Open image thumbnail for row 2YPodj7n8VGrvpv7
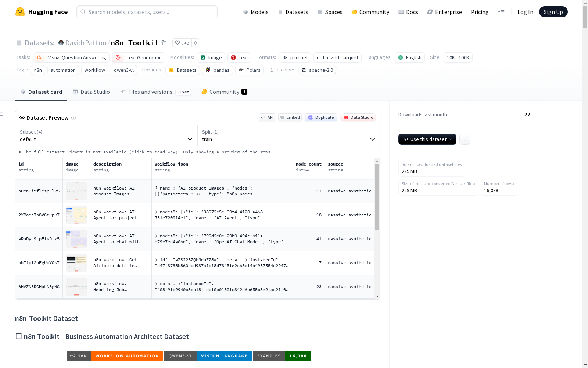The image size is (588, 368). (x=76, y=215)
